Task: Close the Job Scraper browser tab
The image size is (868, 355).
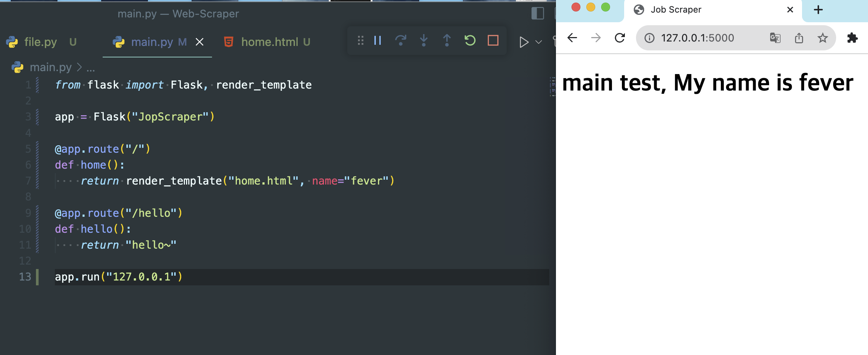Action: [790, 10]
